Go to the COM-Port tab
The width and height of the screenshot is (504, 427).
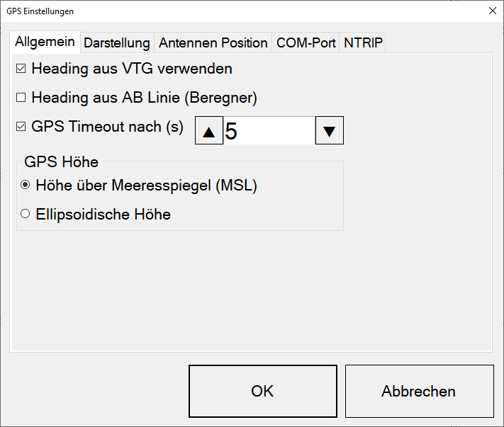point(306,42)
